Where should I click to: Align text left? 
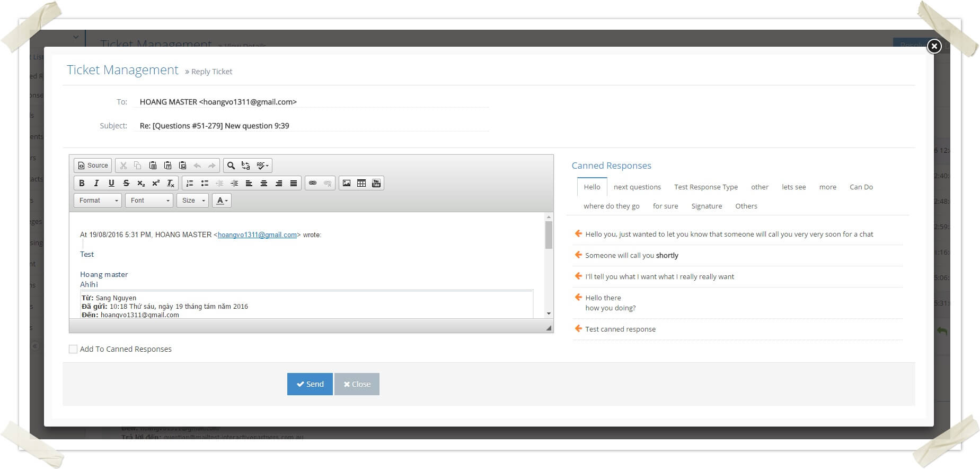249,183
